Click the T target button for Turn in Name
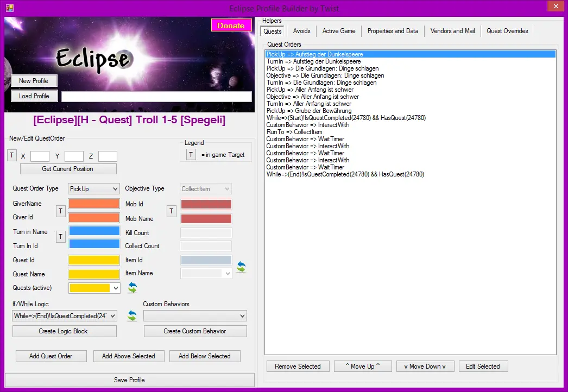This screenshot has width=568, height=392. click(x=61, y=236)
